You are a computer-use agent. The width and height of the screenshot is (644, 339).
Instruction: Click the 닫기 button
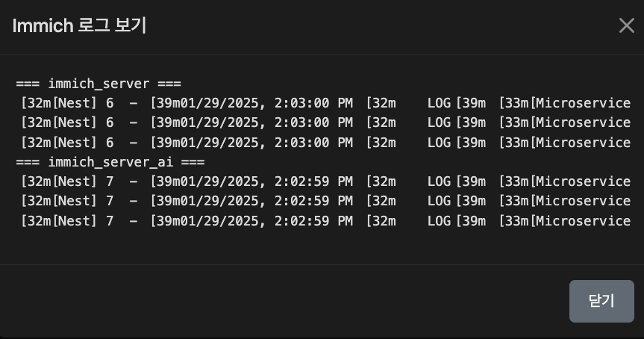coord(601,301)
